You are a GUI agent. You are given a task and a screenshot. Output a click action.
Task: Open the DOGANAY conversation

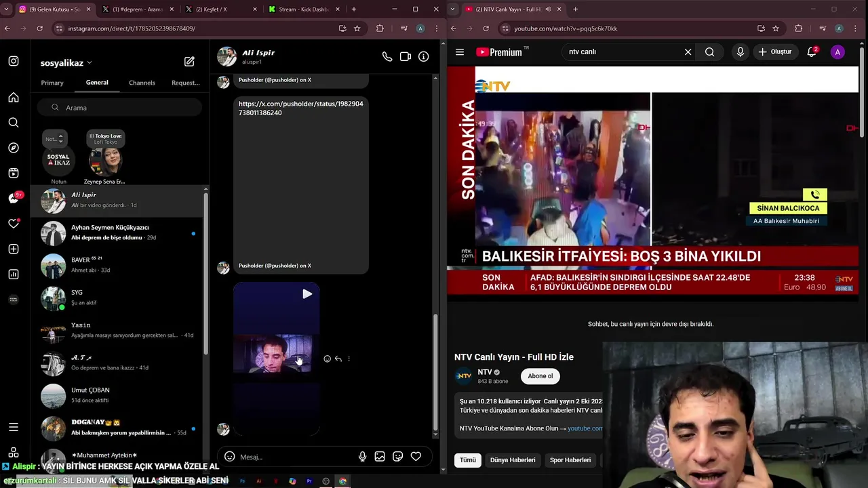(118, 428)
